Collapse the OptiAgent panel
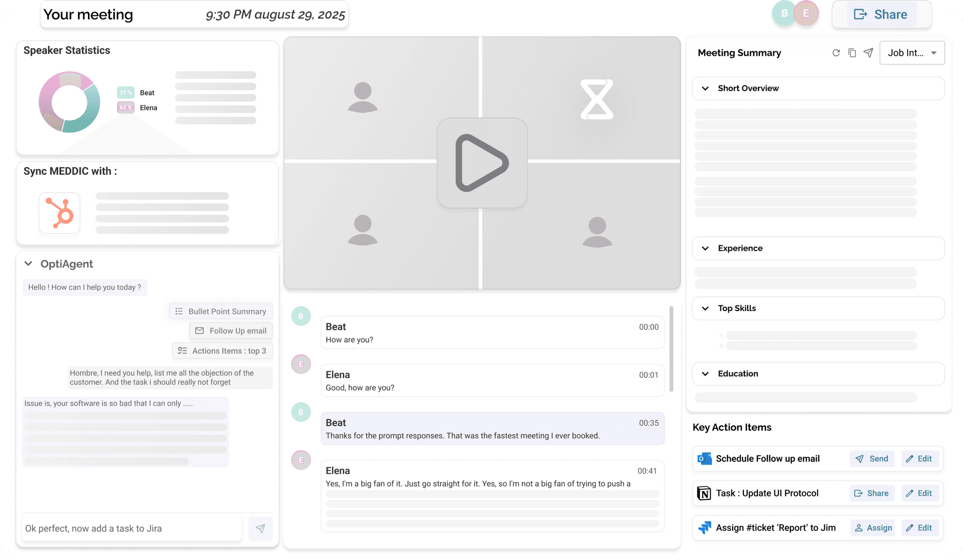Viewport: 963px width, 560px height. pyautogui.click(x=29, y=264)
